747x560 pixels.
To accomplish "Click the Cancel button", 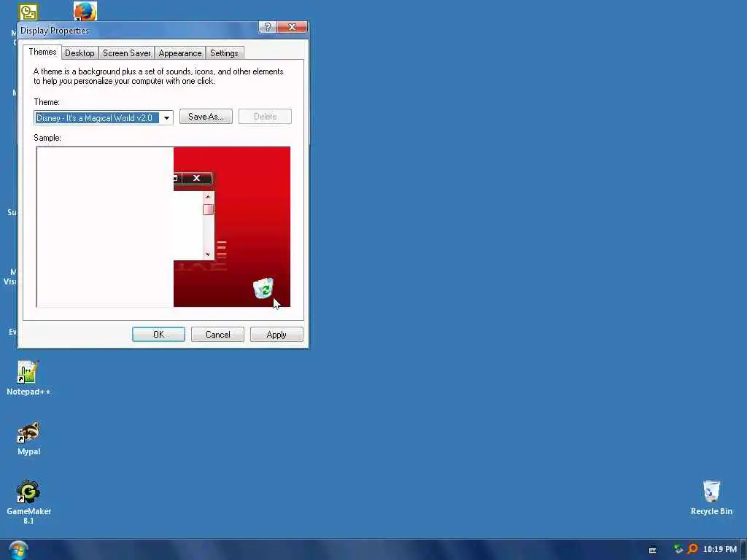I will click(x=217, y=334).
